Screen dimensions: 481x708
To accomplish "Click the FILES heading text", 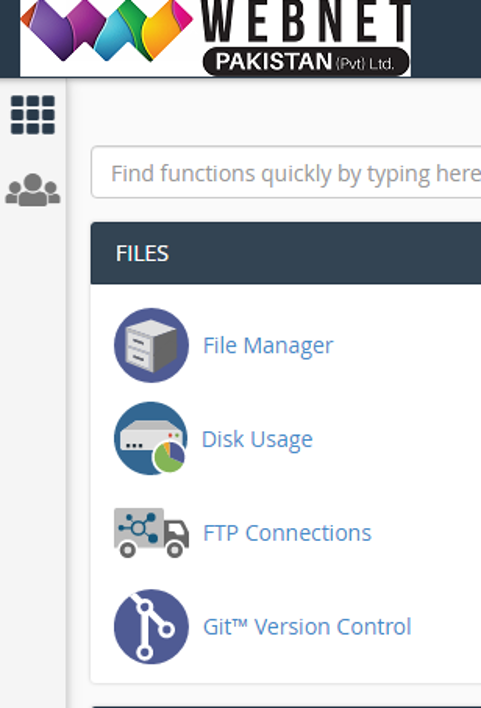I will click(x=142, y=253).
